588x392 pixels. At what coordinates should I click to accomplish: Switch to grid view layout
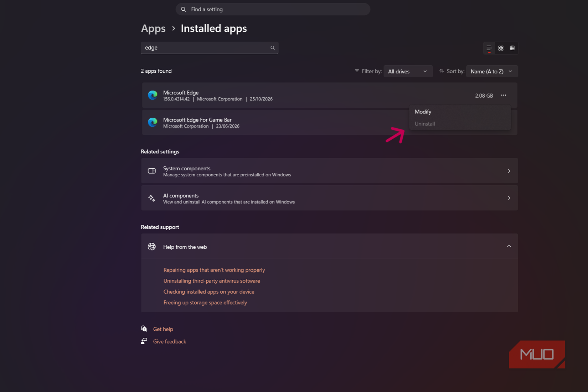coord(501,48)
